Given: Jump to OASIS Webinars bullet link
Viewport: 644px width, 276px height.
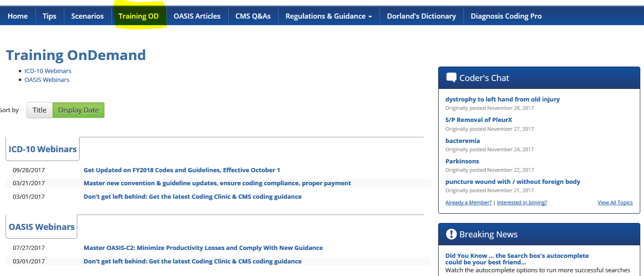Looking at the screenshot, I should (47, 80).
